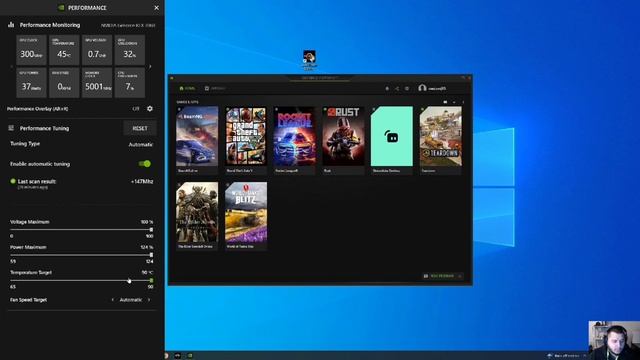
Task: Click the GPU clock 300 MHz tile
Action: tap(31, 50)
